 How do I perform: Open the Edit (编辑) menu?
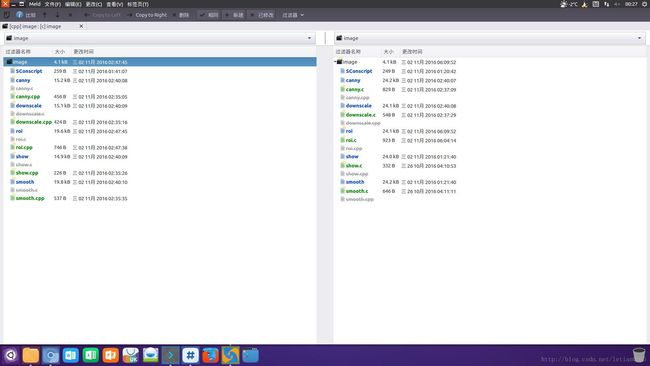click(73, 4)
